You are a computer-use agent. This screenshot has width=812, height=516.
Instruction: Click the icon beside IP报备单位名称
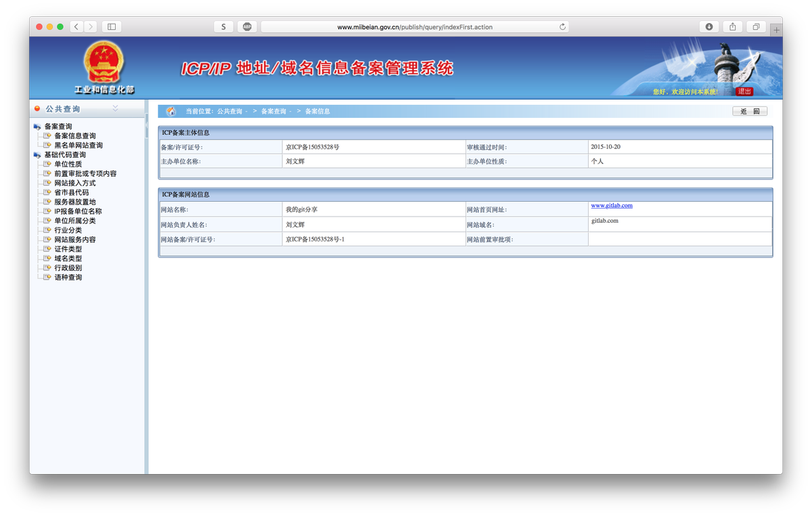[47, 211]
